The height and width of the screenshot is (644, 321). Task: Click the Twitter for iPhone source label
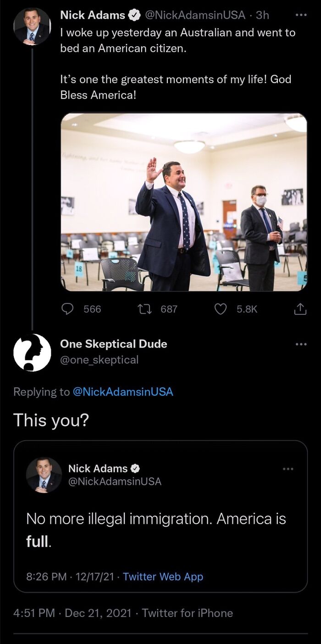click(x=187, y=613)
